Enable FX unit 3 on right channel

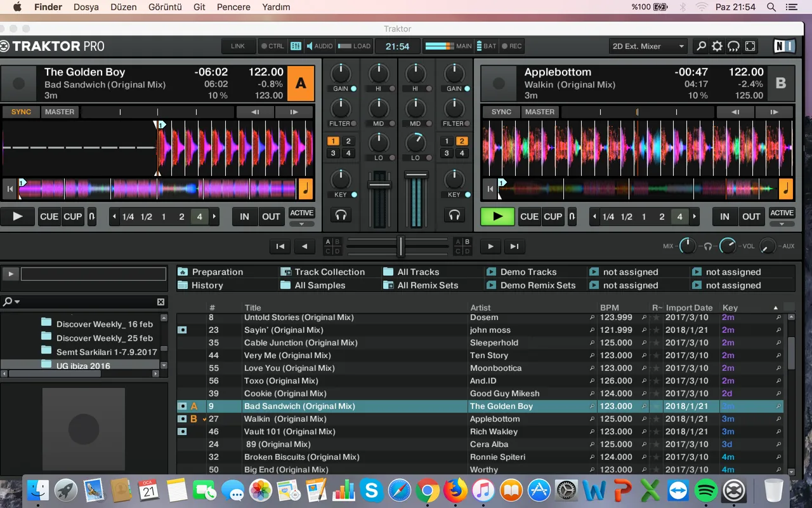[x=447, y=153]
